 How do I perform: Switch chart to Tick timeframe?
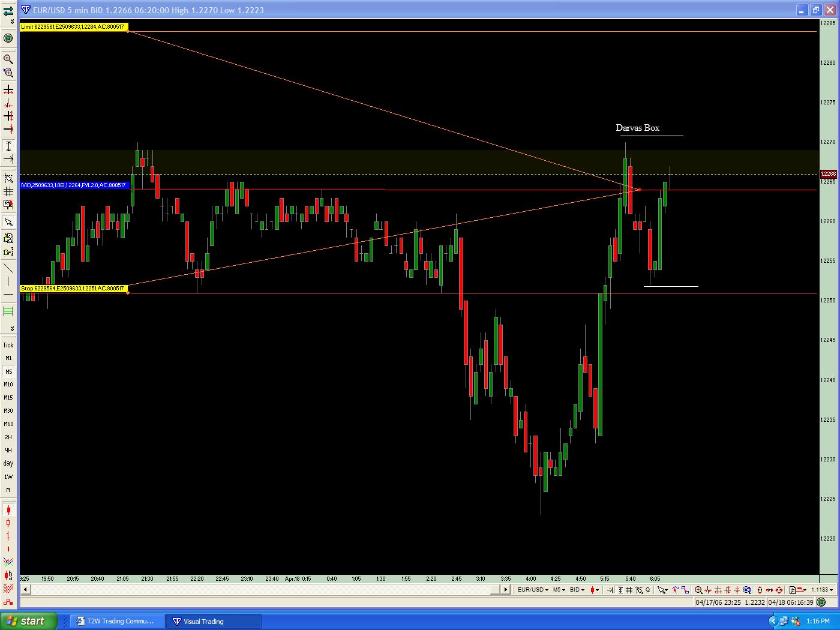[x=8, y=345]
